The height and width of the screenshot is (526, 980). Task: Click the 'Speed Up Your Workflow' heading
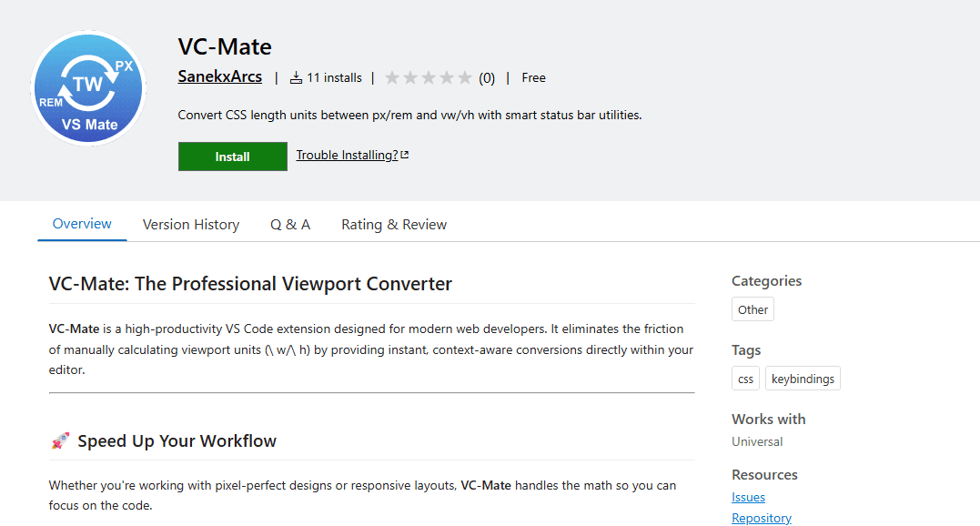(x=177, y=441)
